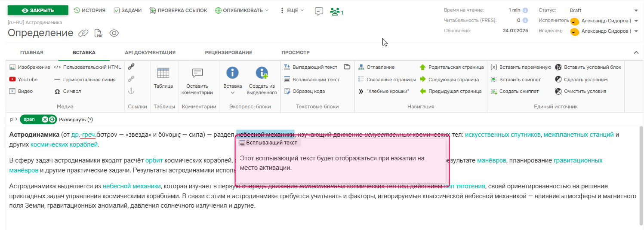This screenshot has height=230, width=644.
Task: Insert Предыдущая страница link
Action: coord(450,91)
